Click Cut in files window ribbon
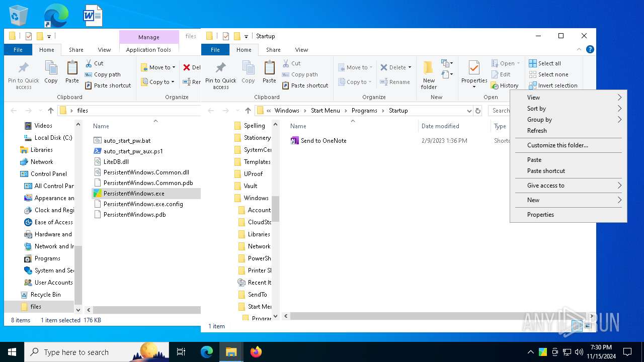Viewport: 644px width, 362px height. [x=94, y=63]
